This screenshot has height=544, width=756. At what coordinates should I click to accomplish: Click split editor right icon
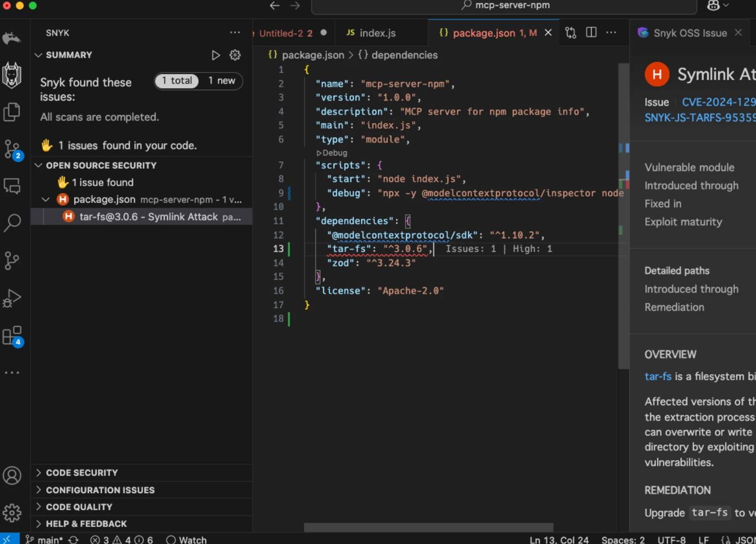coord(591,33)
